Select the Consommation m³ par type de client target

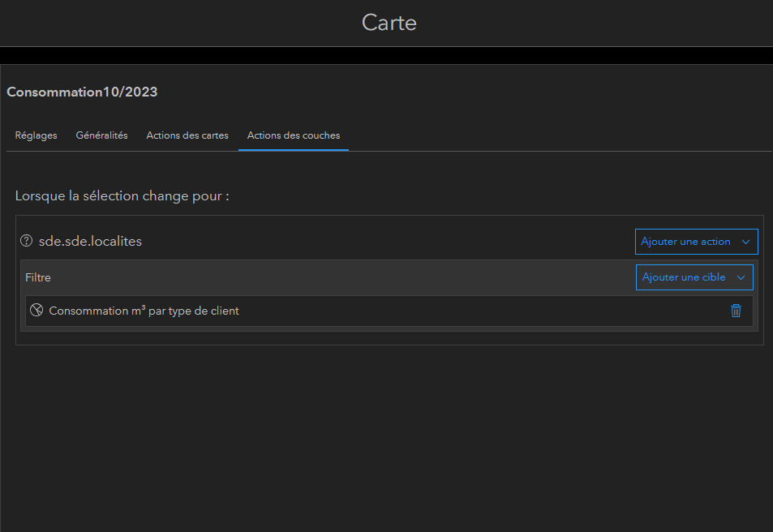[144, 311]
